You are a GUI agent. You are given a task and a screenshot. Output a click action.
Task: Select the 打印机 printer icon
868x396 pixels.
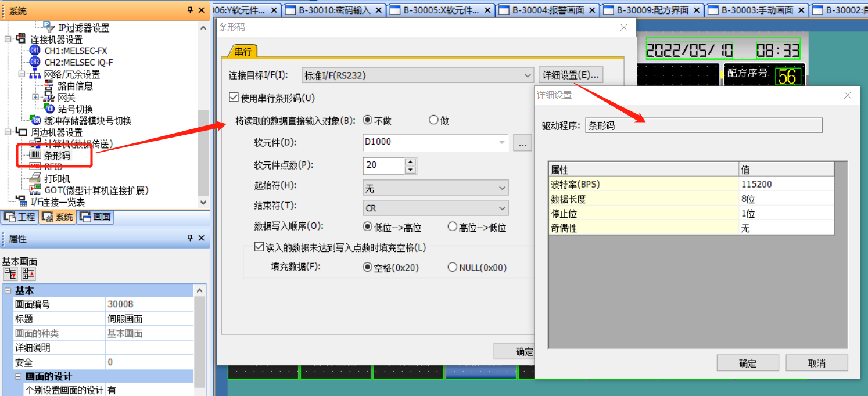(35, 179)
